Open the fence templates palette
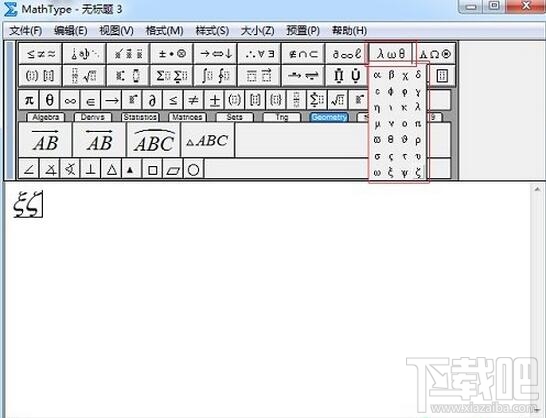Image resolution: width=546 pixels, height=418 pixels. (40, 76)
